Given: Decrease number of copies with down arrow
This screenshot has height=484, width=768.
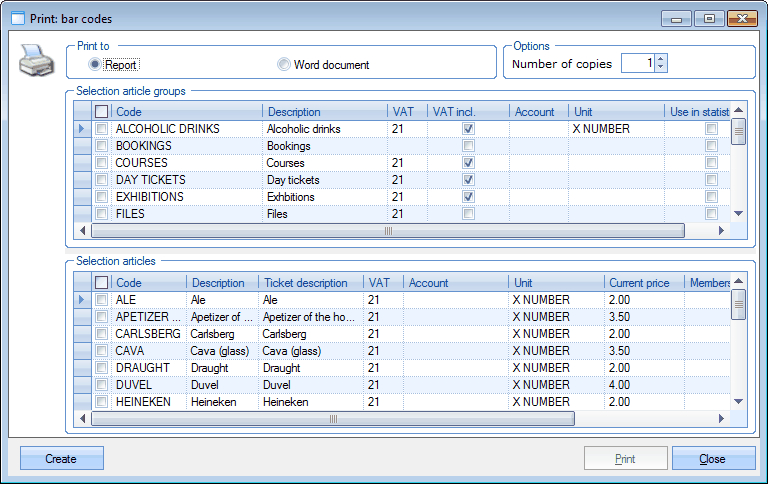Looking at the screenshot, I should (x=660, y=68).
